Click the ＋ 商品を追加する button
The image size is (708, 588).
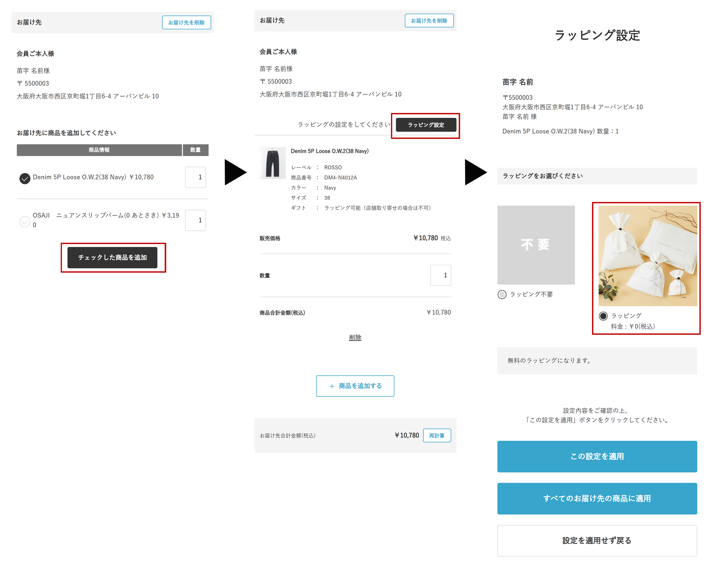click(x=355, y=386)
